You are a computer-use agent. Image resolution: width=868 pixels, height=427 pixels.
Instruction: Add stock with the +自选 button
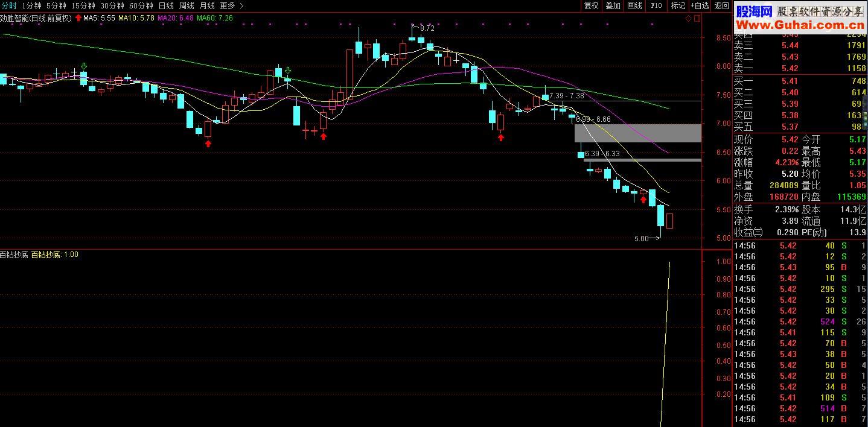point(700,5)
